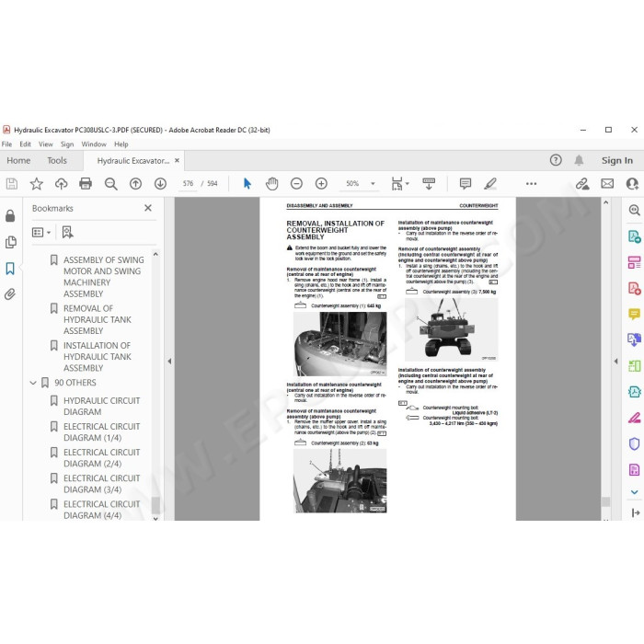Image resolution: width=644 pixels, height=644 pixels.
Task: Close the Hydraulic Excavator document tab
Action: [x=177, y=161]
